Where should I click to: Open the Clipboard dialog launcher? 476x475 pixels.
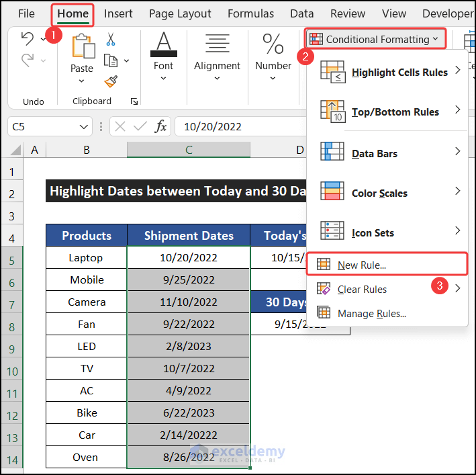pos(134,101)
